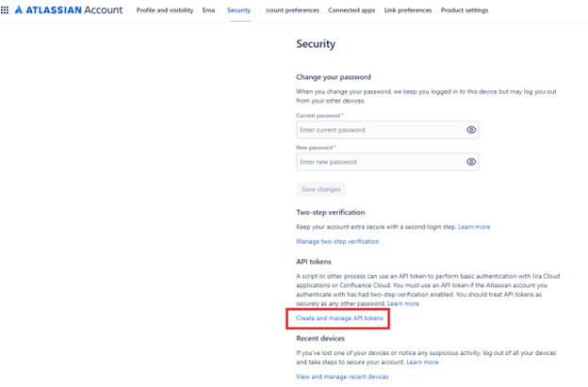
Task: Select the Security tab
Action: coord(239,10)
